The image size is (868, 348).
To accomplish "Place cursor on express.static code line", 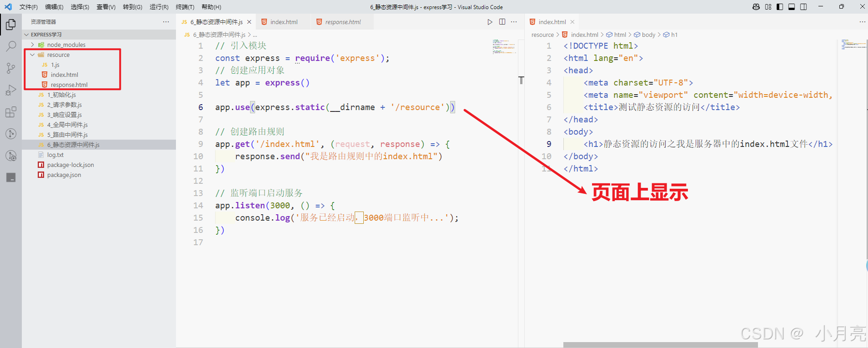I will 335,107.
